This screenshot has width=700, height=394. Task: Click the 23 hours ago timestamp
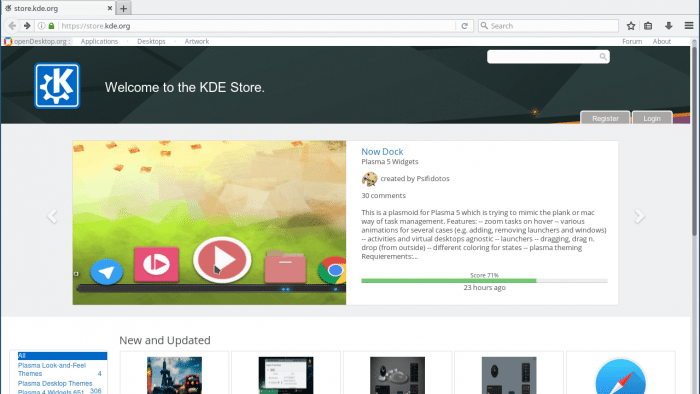(x=484, y=287)
